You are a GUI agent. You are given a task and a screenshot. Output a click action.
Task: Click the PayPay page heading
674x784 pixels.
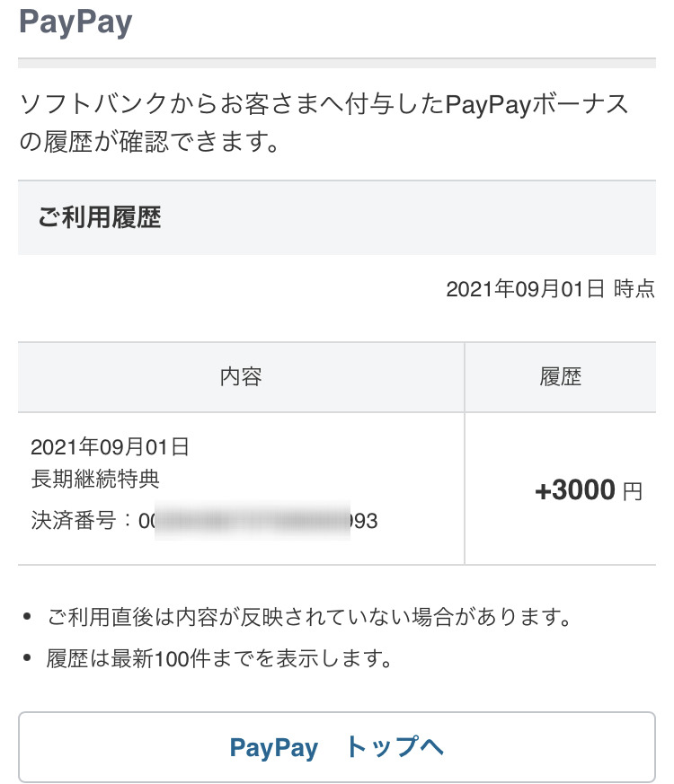pyautogui.click(x=75, y=23)
